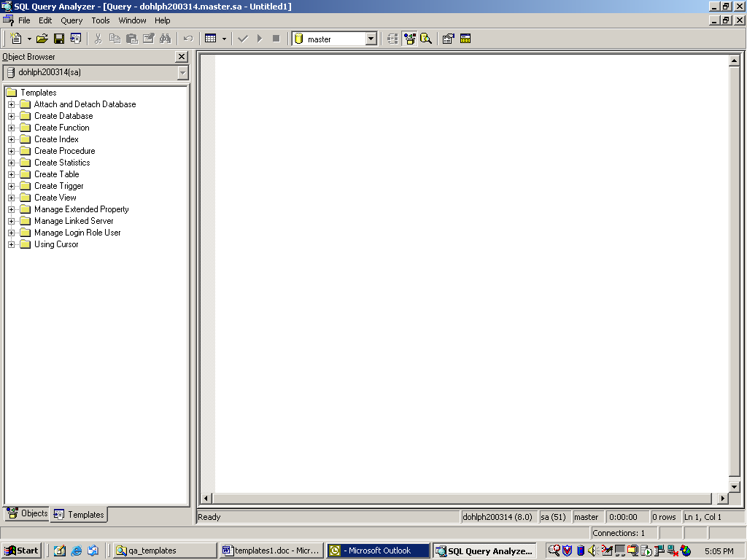Select the Using Cursor tree item
This screenshot has width=747, height=560.
[x=56, y=244]
